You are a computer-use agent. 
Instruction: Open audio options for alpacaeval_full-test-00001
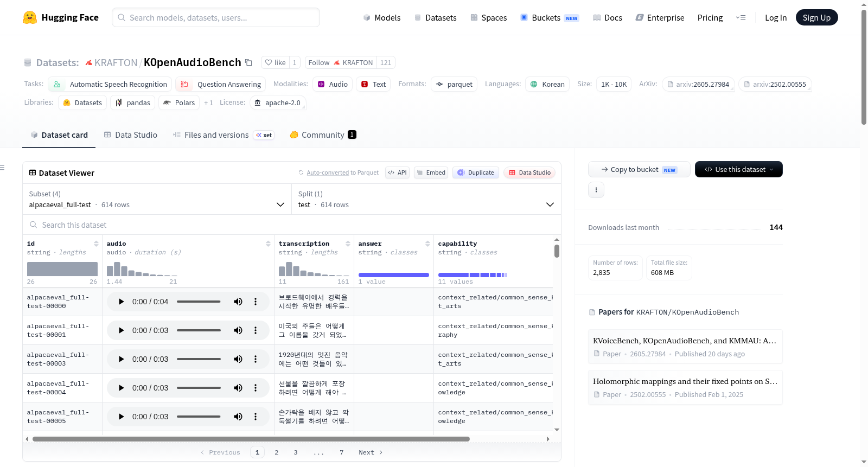(256, 330)
